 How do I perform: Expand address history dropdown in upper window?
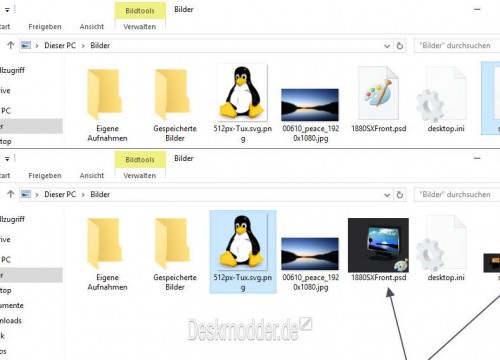pos(387,46)
